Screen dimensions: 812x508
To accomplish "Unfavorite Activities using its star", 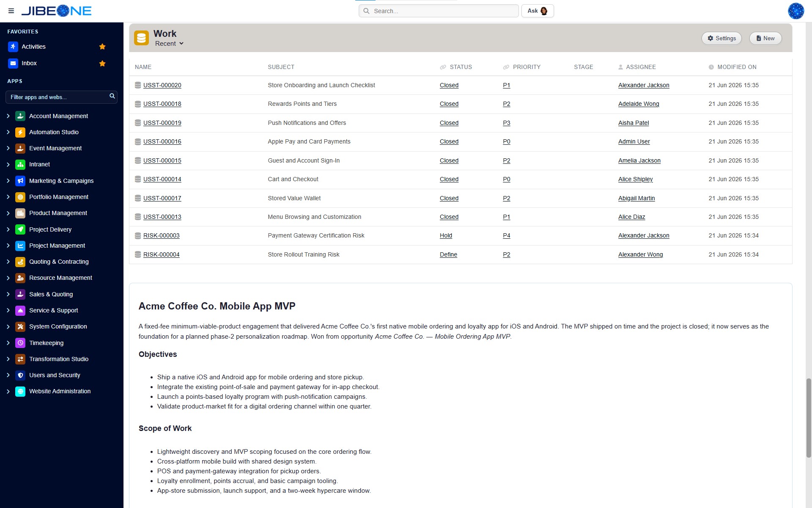I will [x=102, y=47].
